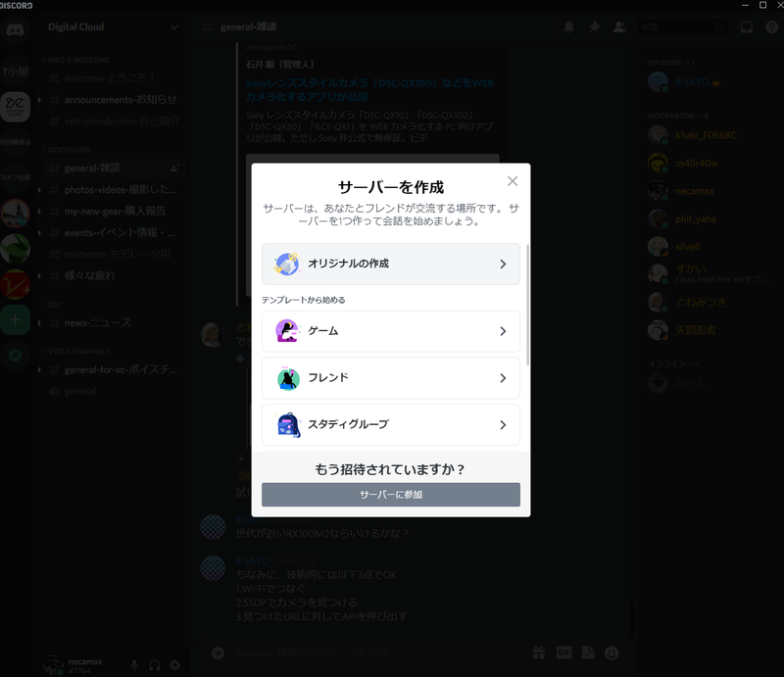
Task: Select the スタディグループ template
Action: pyautogui.click(x=391, y=425)
